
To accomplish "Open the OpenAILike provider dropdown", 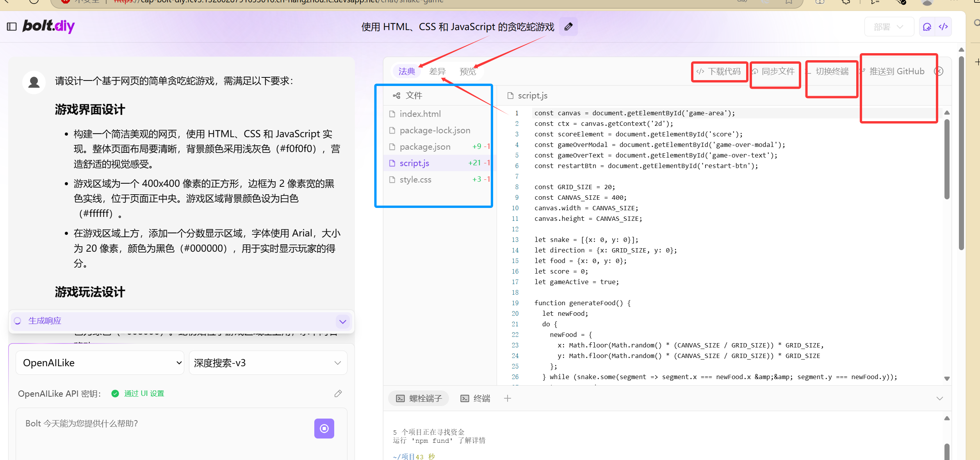I will coord(100,363).
